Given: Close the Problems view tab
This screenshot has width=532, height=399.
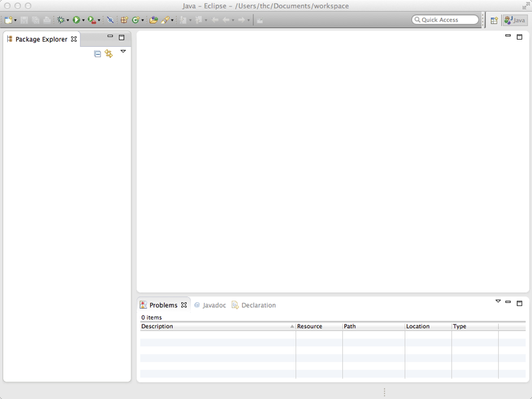Looking at the screenshot, I should tap(184, 305).
